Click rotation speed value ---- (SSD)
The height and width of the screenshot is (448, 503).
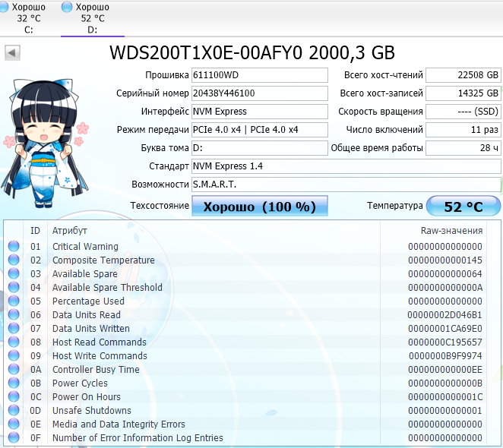coord(463,112)
